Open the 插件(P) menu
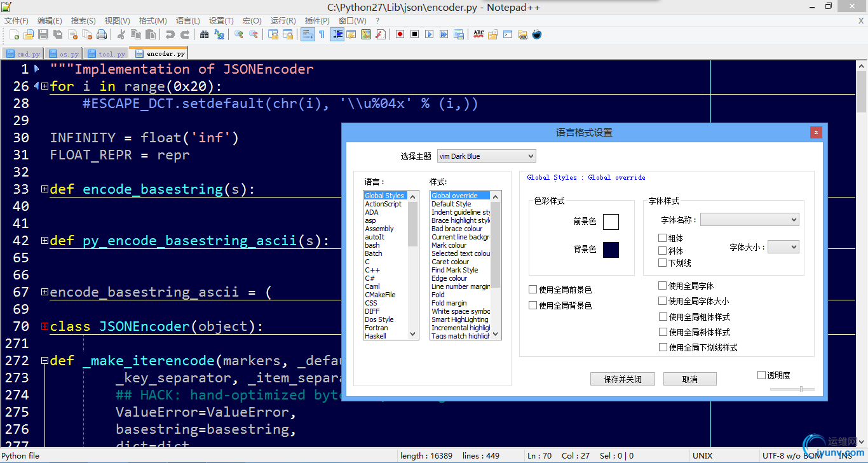This screenshot has width=868, height=463. pos(317,21)
